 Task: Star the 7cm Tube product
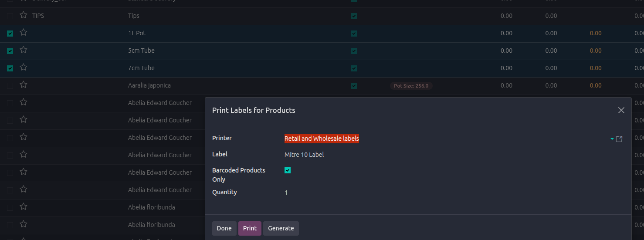[24, 68]
